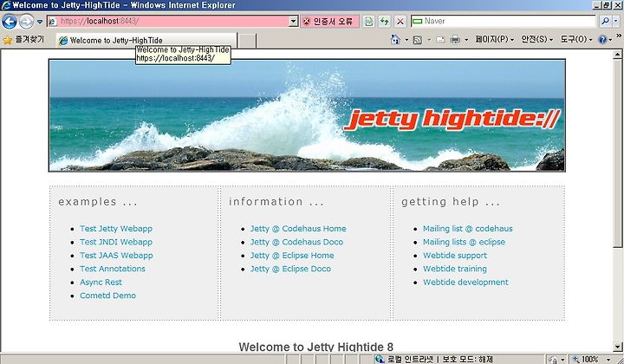This screenshot has height=364, width=624.
Task: Open Jetty @ Eclipse Home link
Action: 292,256
